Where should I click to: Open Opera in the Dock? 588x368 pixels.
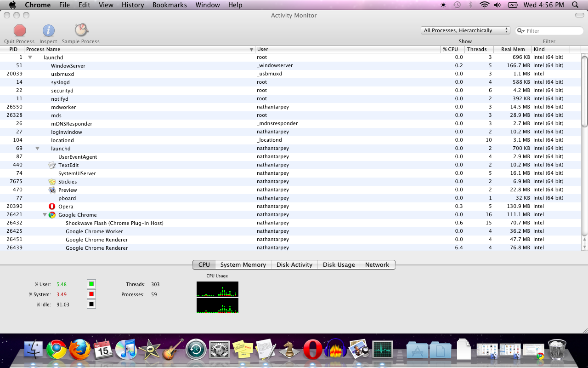[312, 350]
